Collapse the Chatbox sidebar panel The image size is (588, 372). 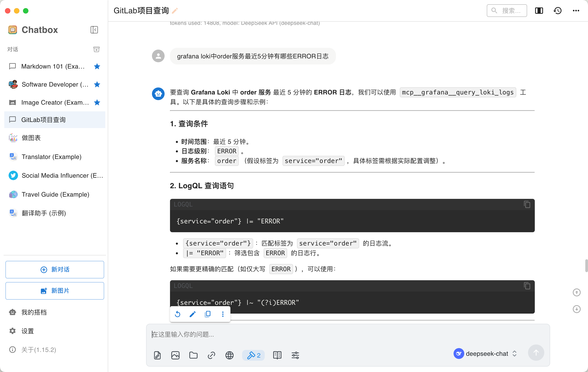[94, 30]
